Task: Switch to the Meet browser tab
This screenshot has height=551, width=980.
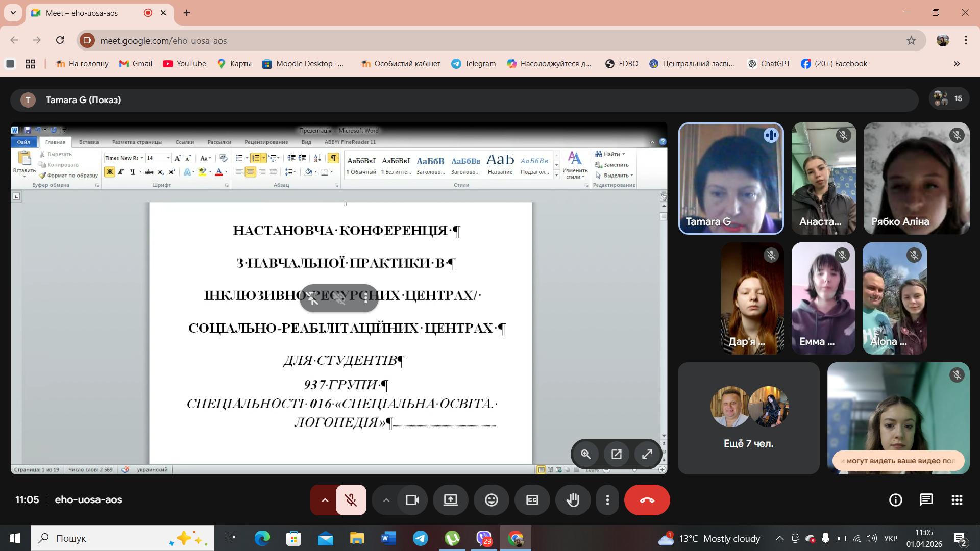Action: (x=82, y=13)
